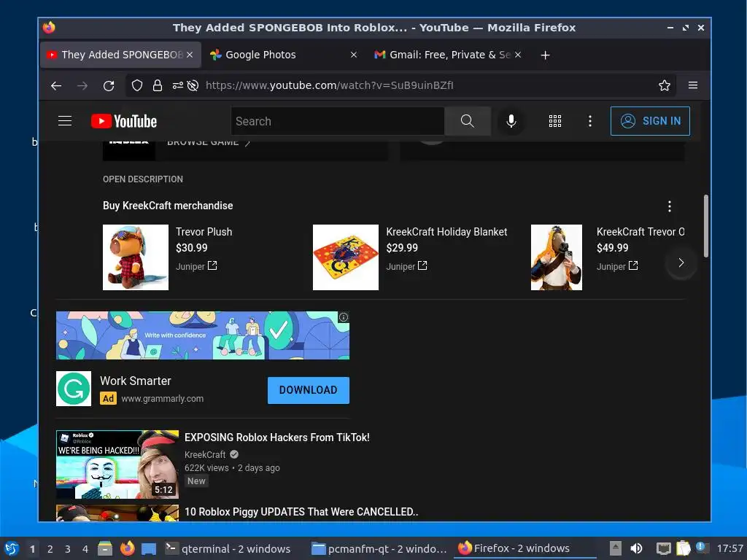The height and width of the screenshot is (560, 747).
Task: Launch Firefox from taskbar quick launch
Action: pos(127,548)
